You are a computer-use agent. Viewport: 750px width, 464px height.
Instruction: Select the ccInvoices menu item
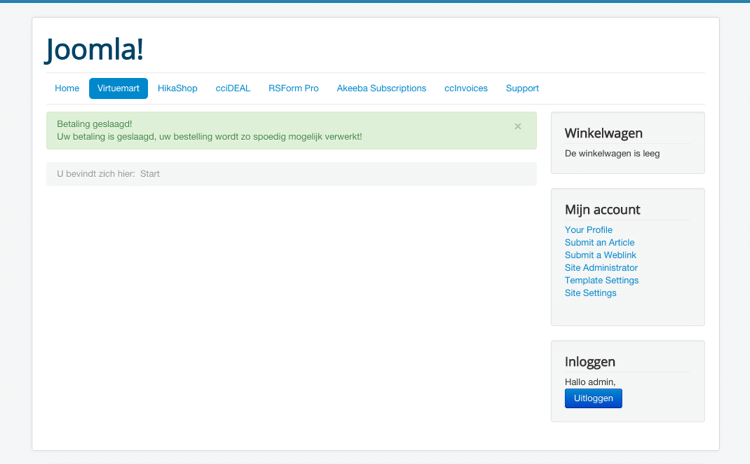pos(466,88)
